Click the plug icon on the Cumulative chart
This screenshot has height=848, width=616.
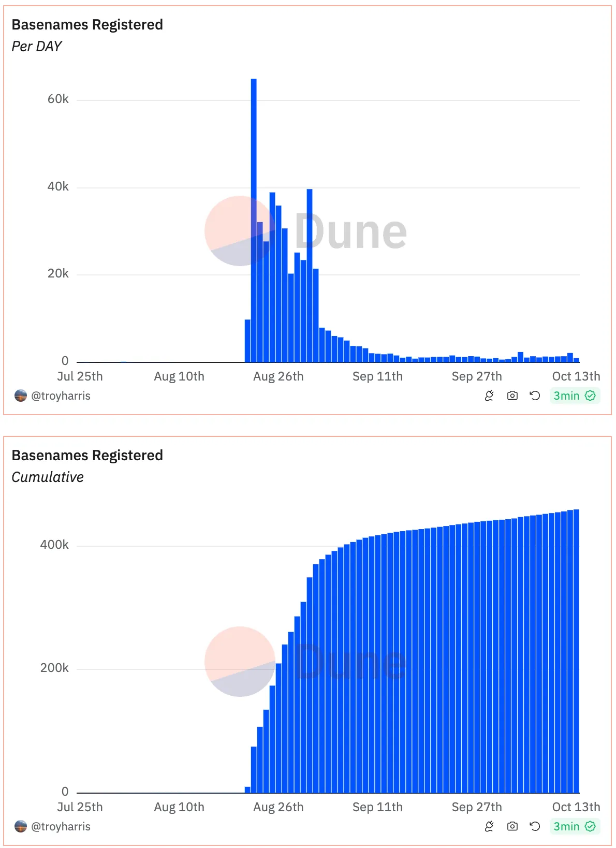tap(489, 827)
